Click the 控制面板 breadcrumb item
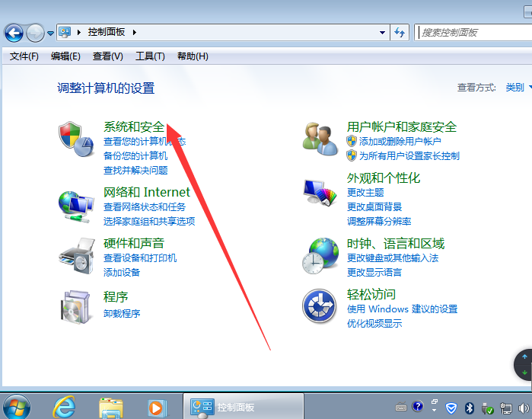Screen dimensions: 532x419 click(107, 32)
